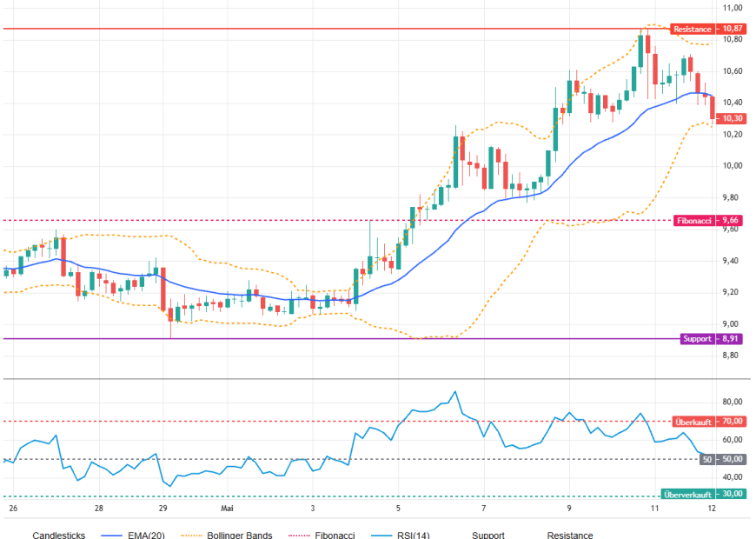The width and height of the screenshot is (756, 539).
Task: Click the 40,00 RSI axis label
Action: pyautogui.click(x=733, y=476)
